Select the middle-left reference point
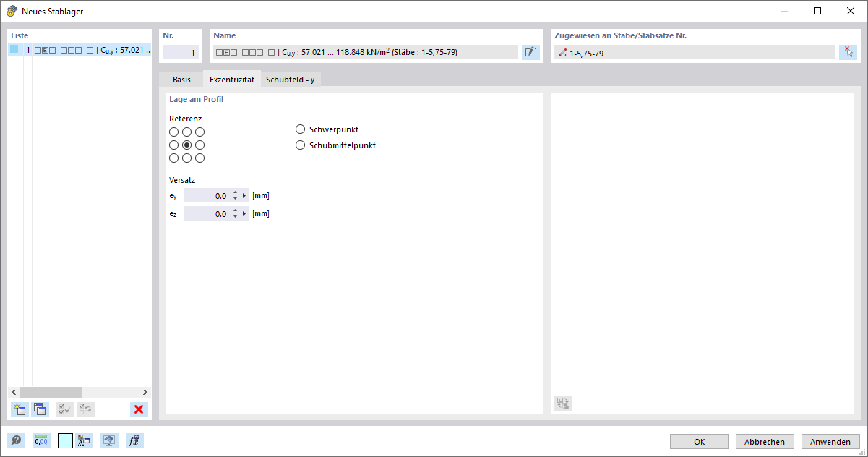The height and width of the screenshot is (457, 868). [173, 145]
